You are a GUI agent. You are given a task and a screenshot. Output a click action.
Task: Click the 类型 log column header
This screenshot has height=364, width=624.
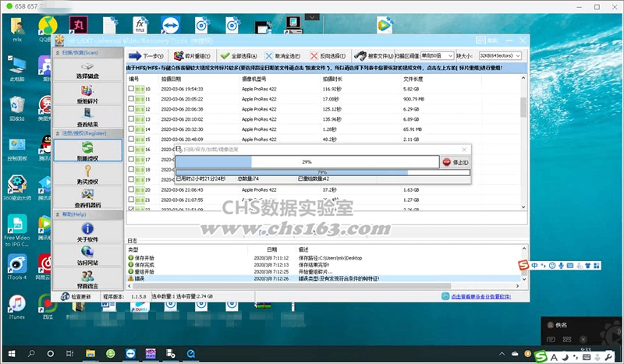click(x=133, y=249)
